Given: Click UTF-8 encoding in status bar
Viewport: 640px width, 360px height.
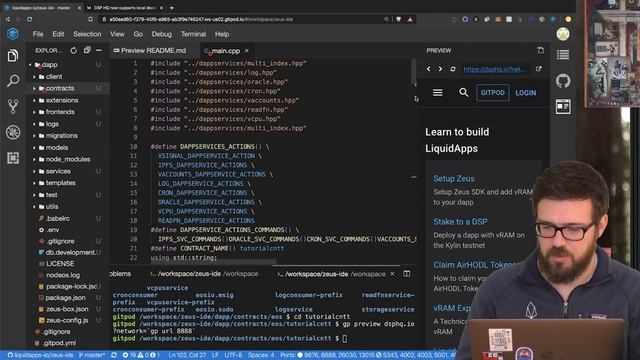Looking at the screenshot, I should point(234,355).
